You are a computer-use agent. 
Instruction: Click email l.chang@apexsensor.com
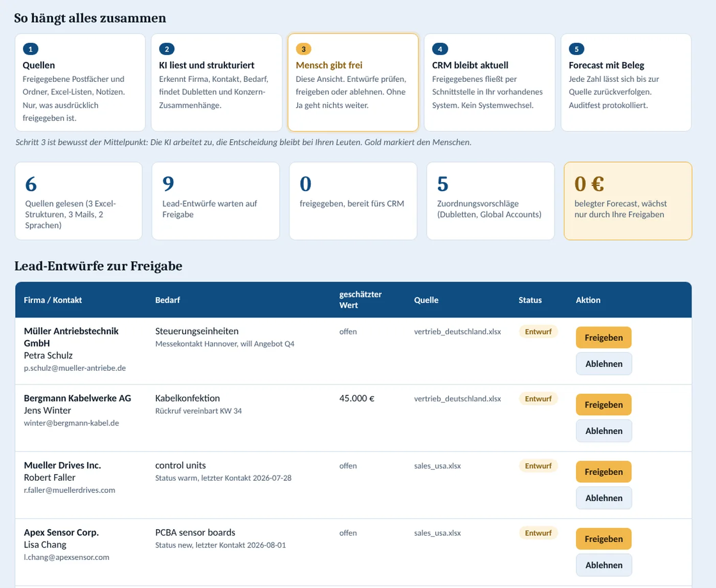66,557
